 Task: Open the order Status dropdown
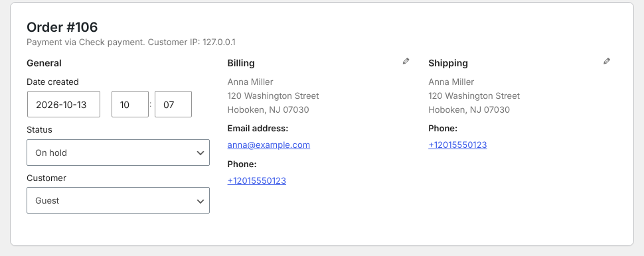pos(118,153)
